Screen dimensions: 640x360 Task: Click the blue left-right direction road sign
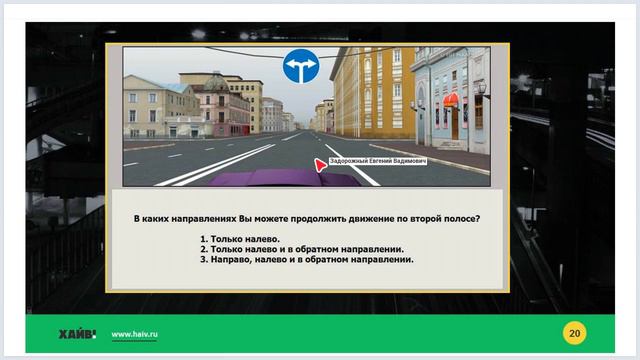[301, 66]
